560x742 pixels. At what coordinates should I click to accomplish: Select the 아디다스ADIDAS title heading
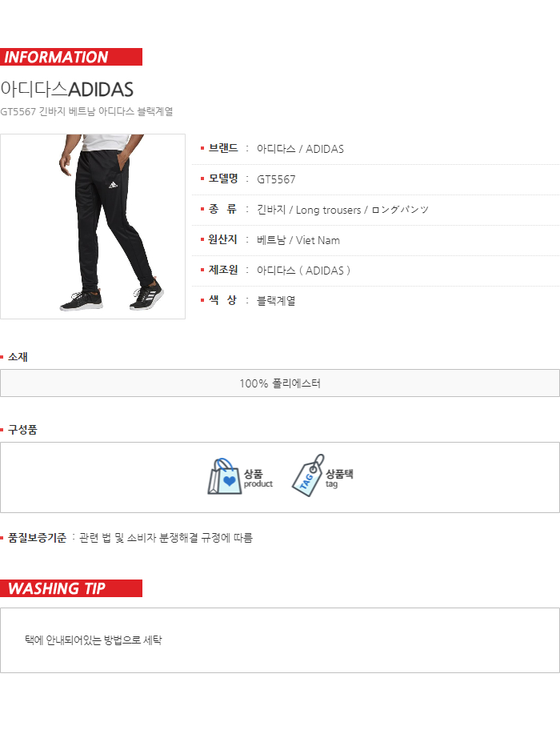click(66, 90)
